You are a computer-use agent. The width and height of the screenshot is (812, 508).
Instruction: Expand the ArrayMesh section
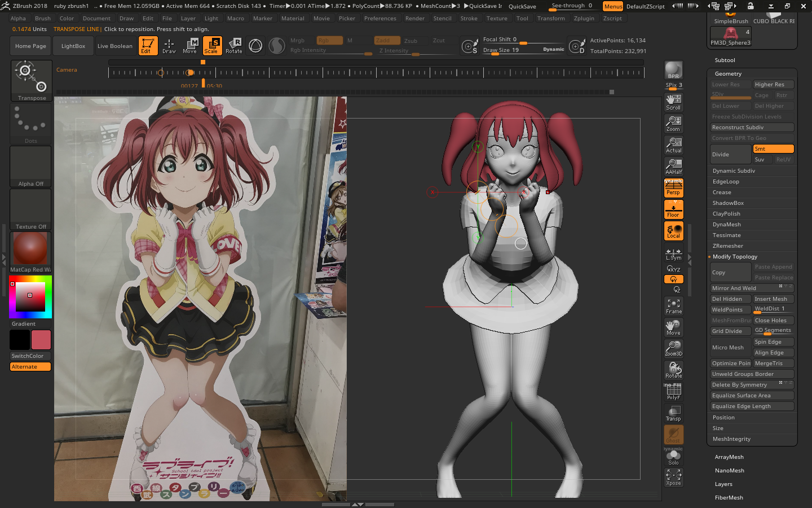729,457
